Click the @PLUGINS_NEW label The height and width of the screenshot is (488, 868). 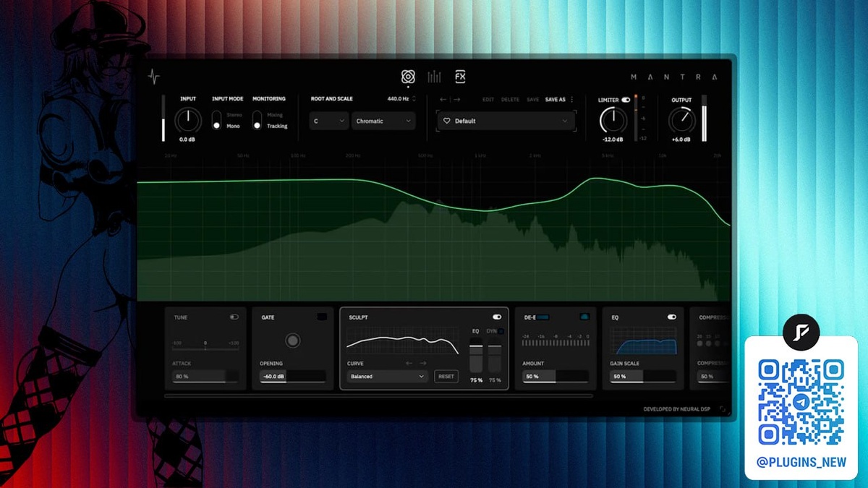point(801,462)
